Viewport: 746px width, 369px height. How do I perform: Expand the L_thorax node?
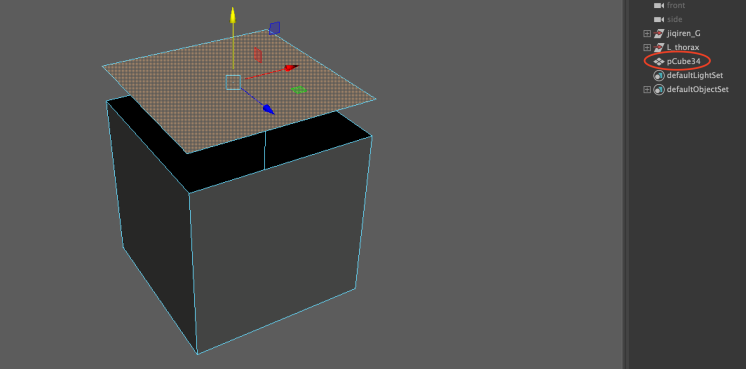[647, 48]
